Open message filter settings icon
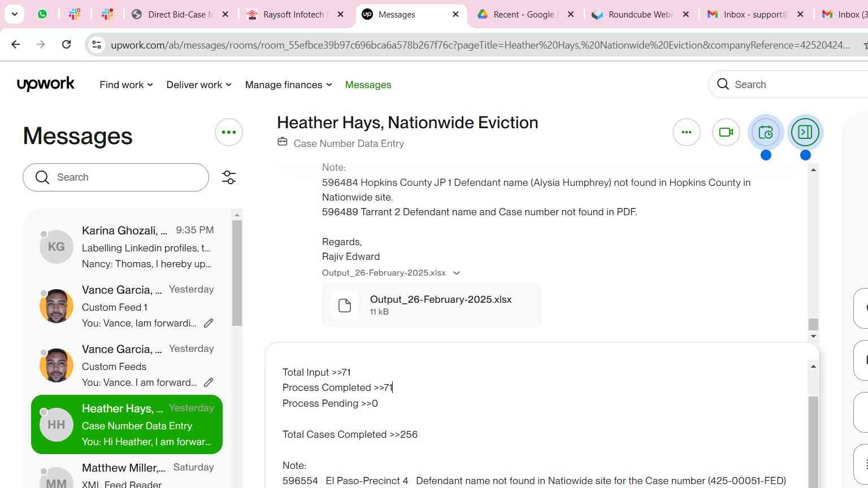Screen dimensions: 868x488 click(x=229, y=177)
